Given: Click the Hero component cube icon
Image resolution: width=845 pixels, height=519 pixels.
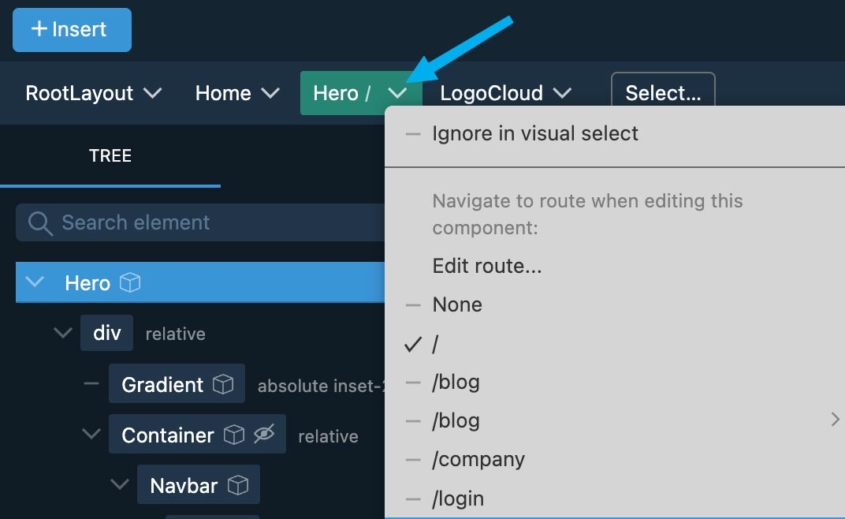Looking at the screenshot, I should tap(130, 283).
